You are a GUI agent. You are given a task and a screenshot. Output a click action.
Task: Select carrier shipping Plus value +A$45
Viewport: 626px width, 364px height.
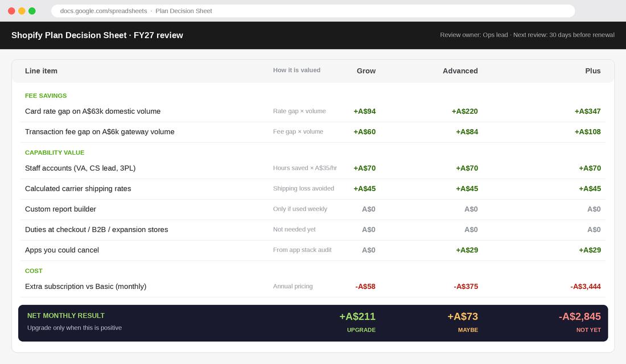(x=590, y=189)
